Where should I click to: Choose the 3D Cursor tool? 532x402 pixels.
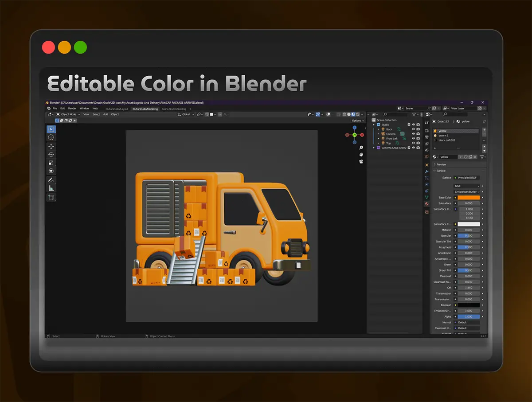(x=51, y=137)
